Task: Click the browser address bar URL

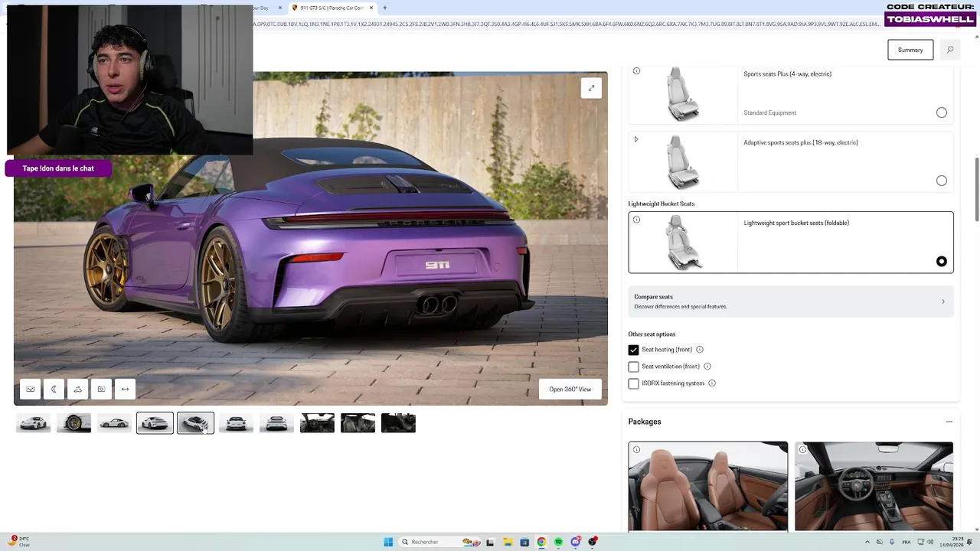Action: click(x=567, y=24)
